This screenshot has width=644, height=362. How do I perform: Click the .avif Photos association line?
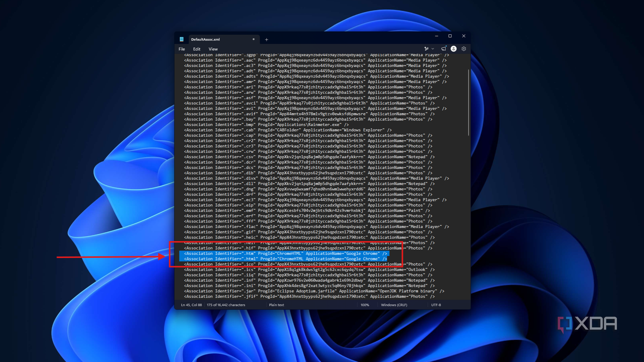pyautogui.click(x=310, y=114)
